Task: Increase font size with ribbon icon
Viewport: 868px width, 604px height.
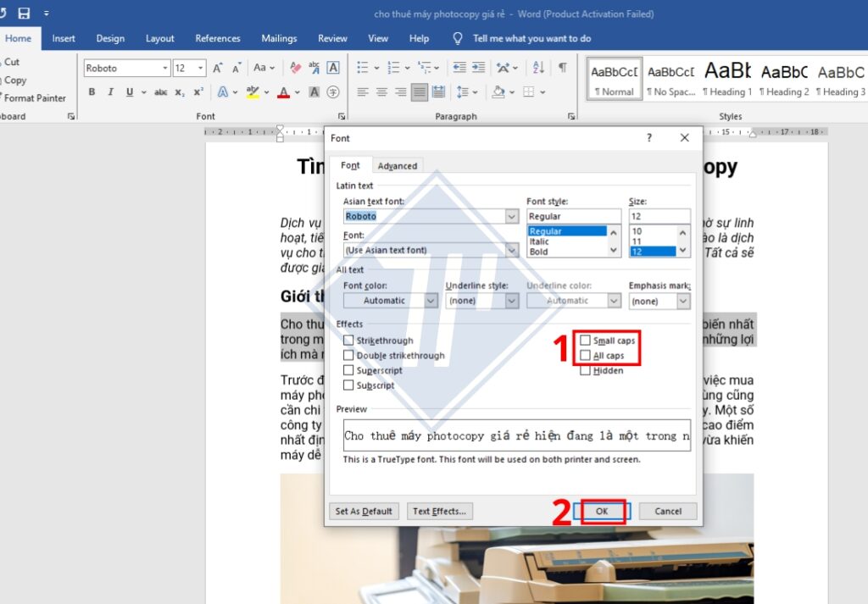Action: pyautogui.click(x=218, y=68)
